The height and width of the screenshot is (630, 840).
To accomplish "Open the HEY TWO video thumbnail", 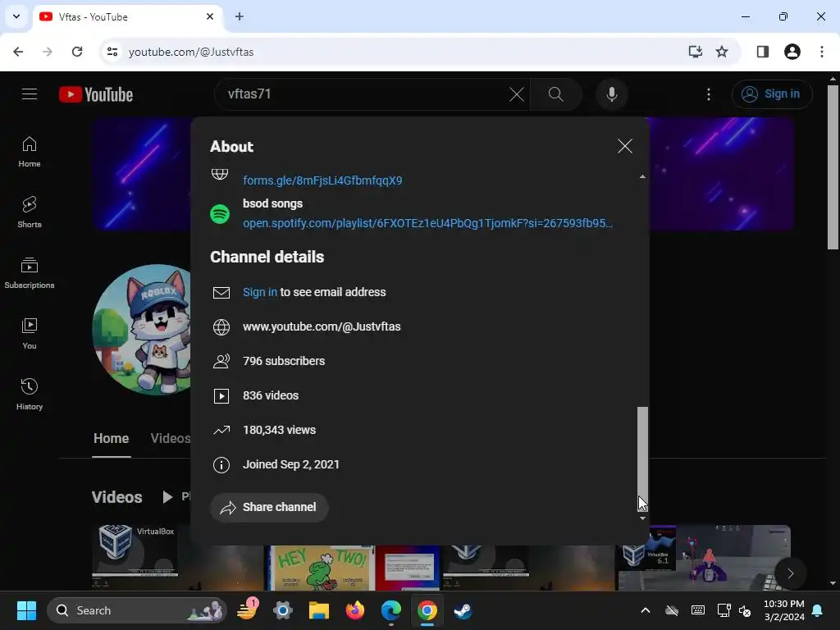I will [x=322, y=568].
